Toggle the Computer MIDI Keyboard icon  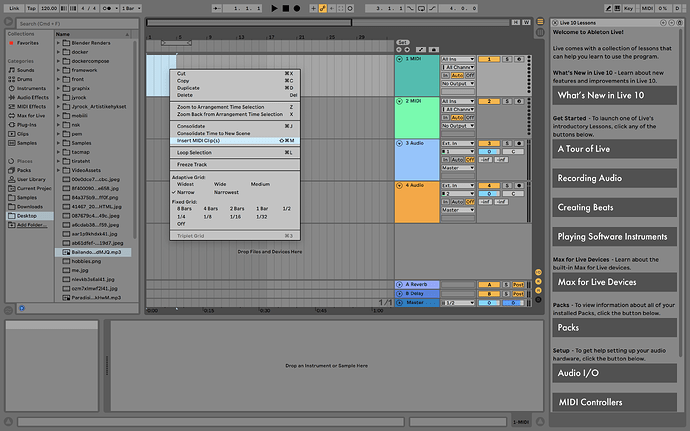617,8
